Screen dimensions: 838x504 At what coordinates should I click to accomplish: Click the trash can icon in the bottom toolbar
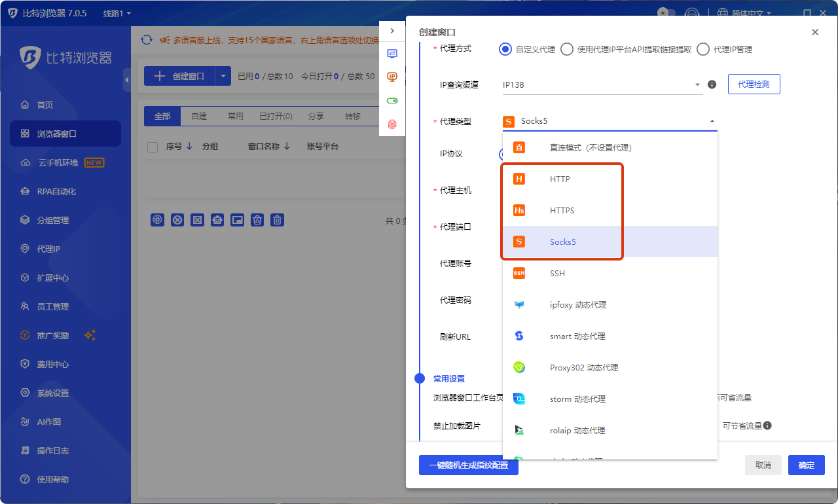click(278, 220)
